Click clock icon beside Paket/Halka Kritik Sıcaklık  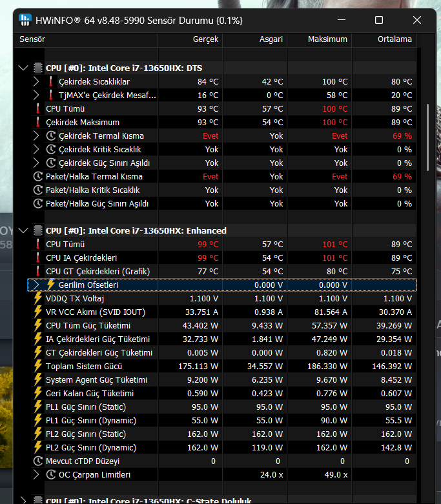[38, 190]
